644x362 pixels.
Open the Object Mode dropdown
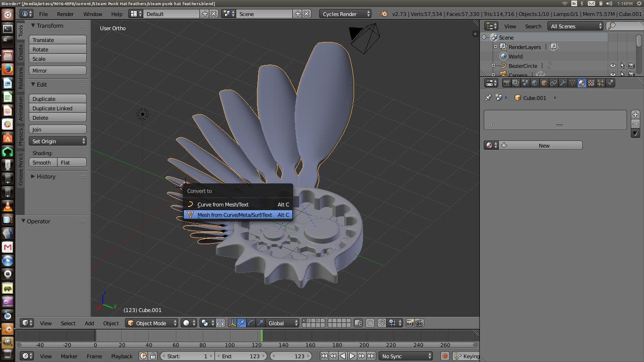point(151,323)
